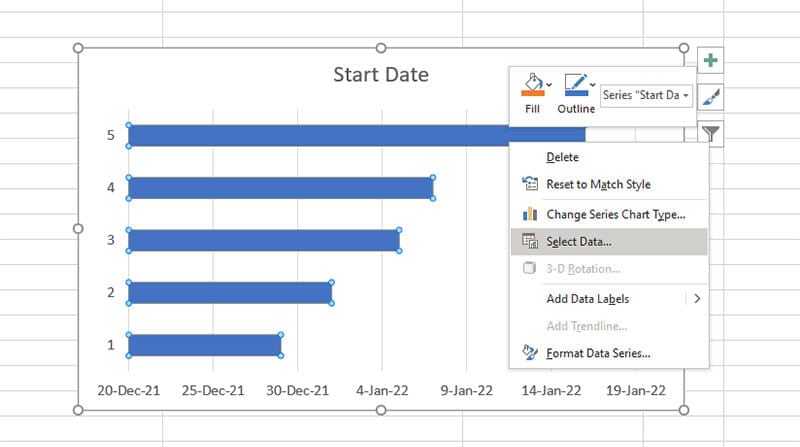The width and height of the screenshot is (800, 447).
Task: Click the 14-Jan-22 axis label
Action: 551,391
